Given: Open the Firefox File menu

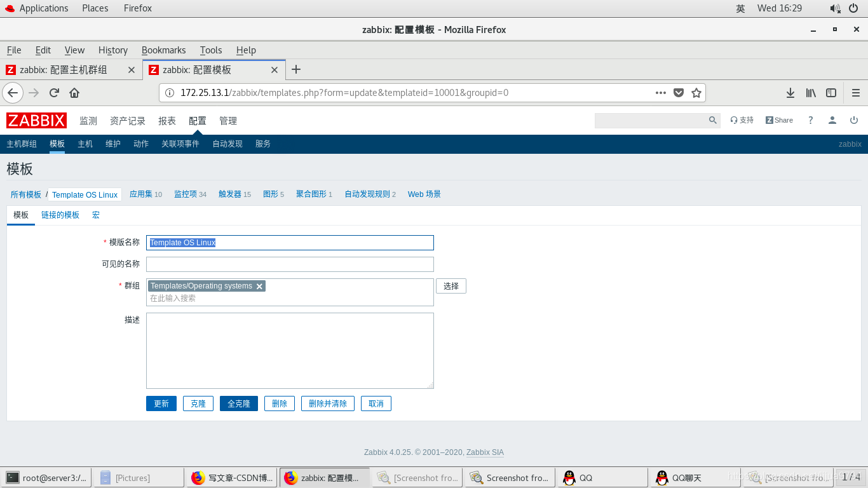Looking at the screenshot, I should [14, 50].
